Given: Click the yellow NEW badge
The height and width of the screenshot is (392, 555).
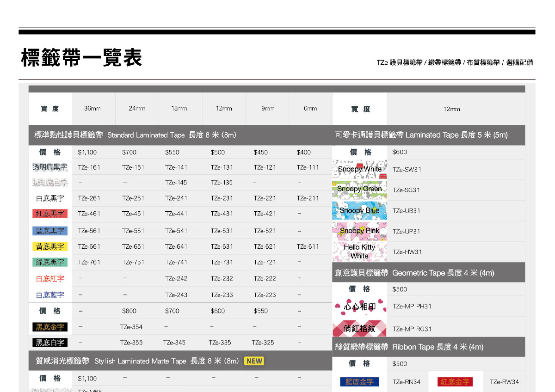Looking at the screenshot, I should (254, 361).
